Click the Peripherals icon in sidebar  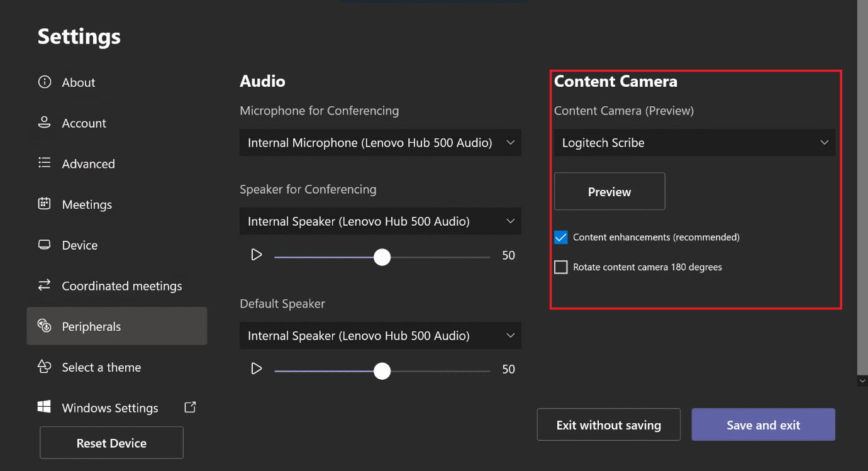(44, 326)
